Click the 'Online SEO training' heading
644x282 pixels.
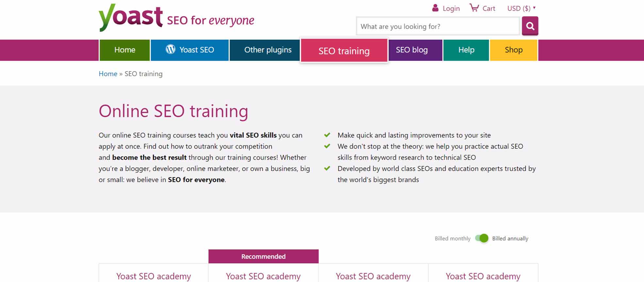coord(173,111)
